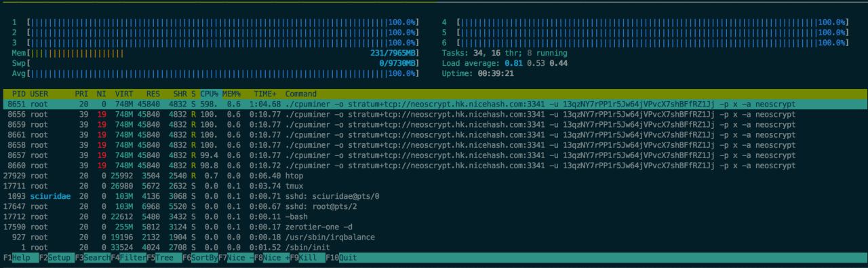Click the NI column header

pyautogui.click(x=101, y=94)
